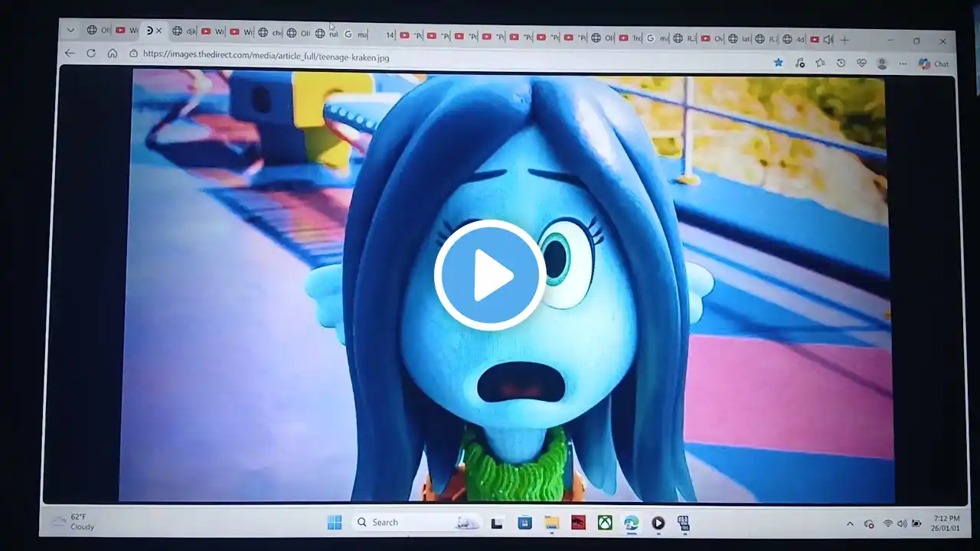This screenshot has height=551, width=980.
Task: Open the Copilot Chat button
Action: 934,64
